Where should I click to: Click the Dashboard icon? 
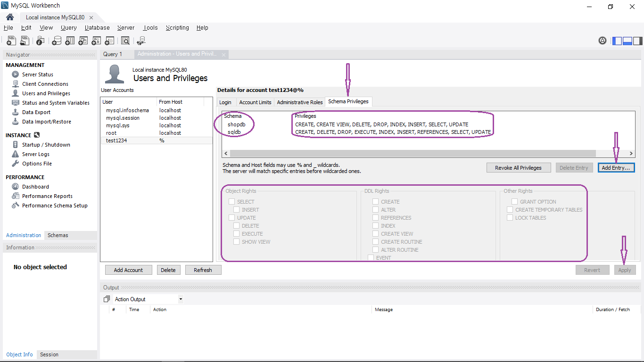click(16, 187)
